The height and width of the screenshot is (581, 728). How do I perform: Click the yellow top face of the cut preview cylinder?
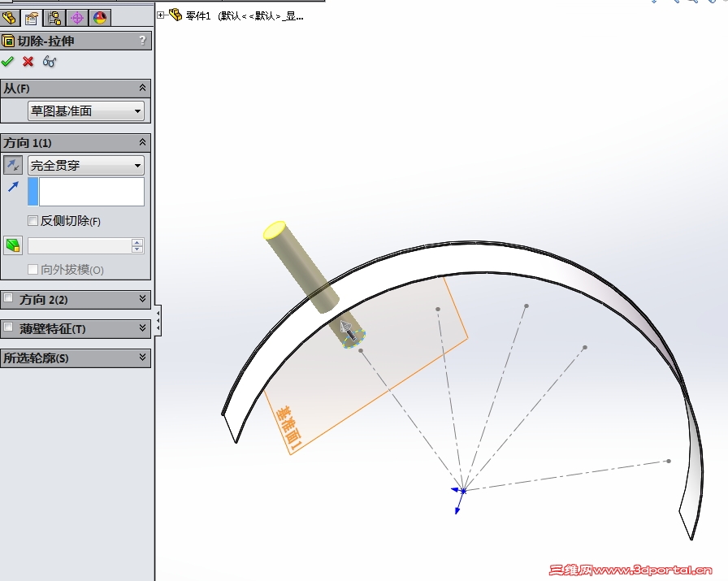(x=275, y=230)
